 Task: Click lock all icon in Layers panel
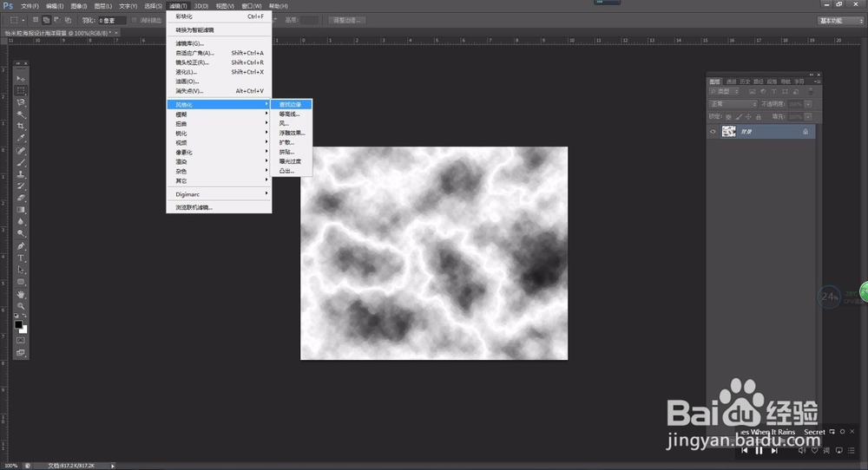point(759,117)
